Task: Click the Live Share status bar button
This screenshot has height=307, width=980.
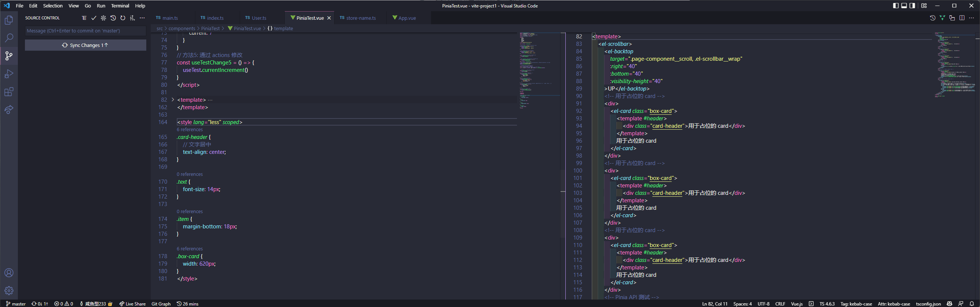Action: coord(133,304)
